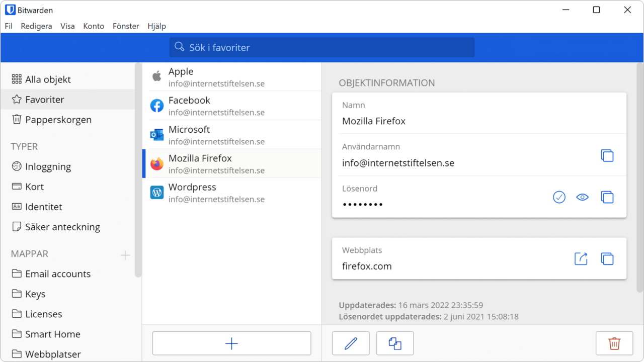Click the Firefox logo icon in the list

(x=157, y=163)
